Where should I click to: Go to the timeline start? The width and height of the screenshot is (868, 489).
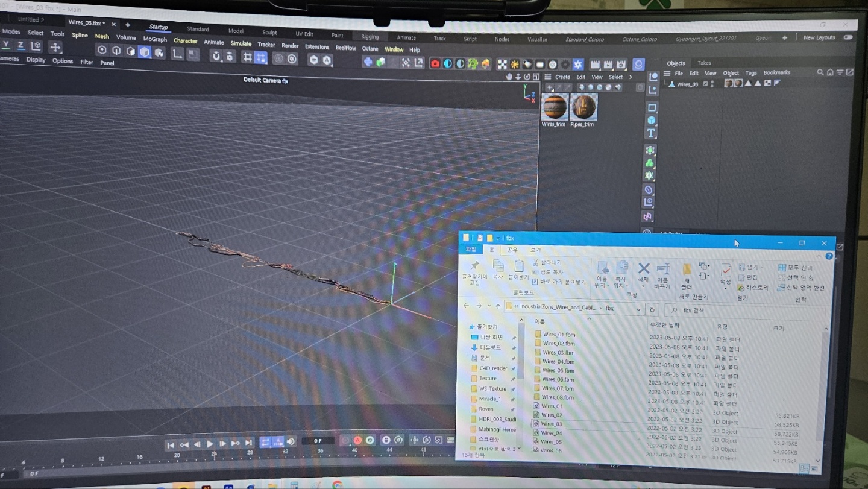click(171, 445)
